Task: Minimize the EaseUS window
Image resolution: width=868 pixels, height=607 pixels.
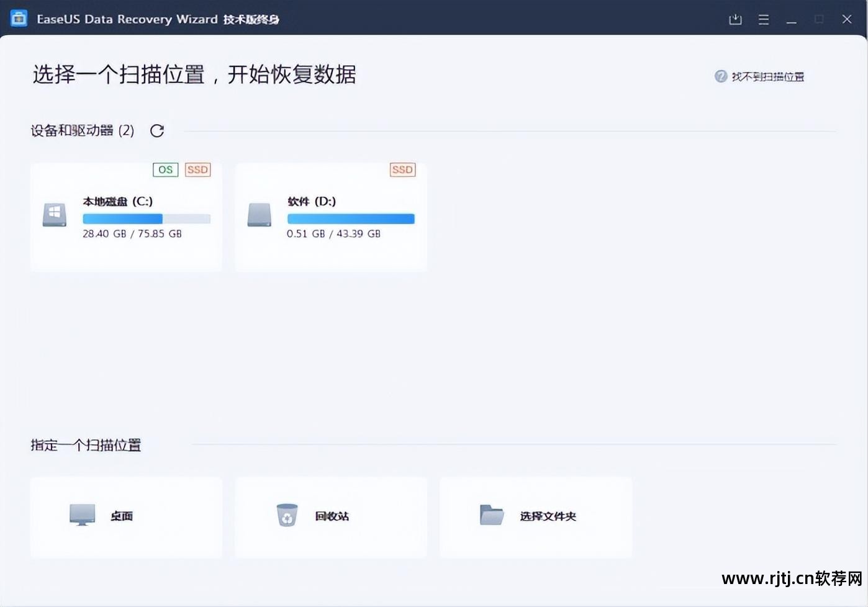Action: 792,22
